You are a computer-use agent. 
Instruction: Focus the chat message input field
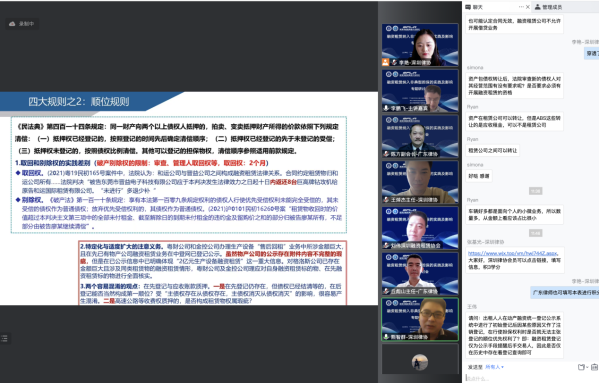(532, 378)
